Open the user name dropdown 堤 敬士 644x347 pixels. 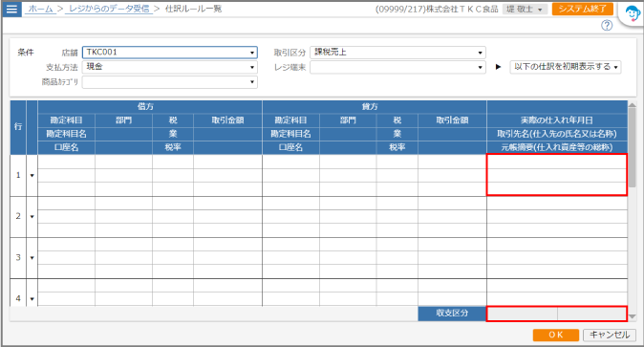pos(525,9)
